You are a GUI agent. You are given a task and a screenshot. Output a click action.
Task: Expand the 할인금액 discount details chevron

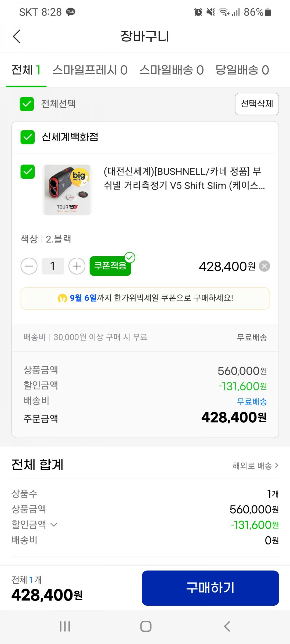click(54, 525)
